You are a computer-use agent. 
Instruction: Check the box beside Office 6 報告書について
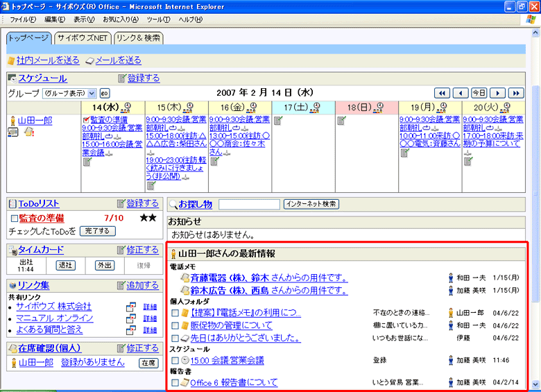click(175, 383)
